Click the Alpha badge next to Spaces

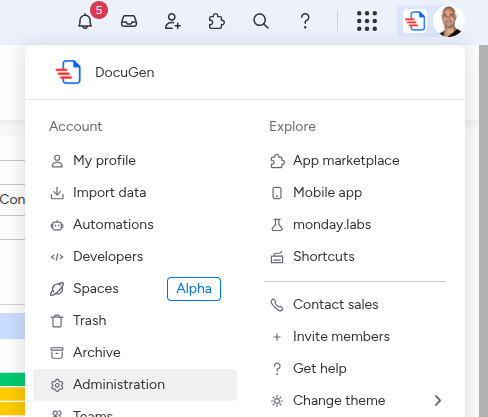194,289
